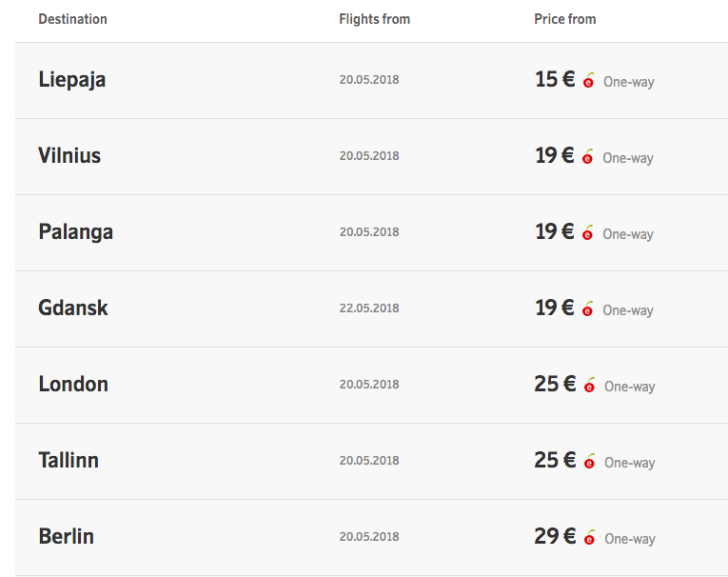Sort by the Flights from column header
The width and height of the screenshot is (728, 577).
(x=375, y=19)
